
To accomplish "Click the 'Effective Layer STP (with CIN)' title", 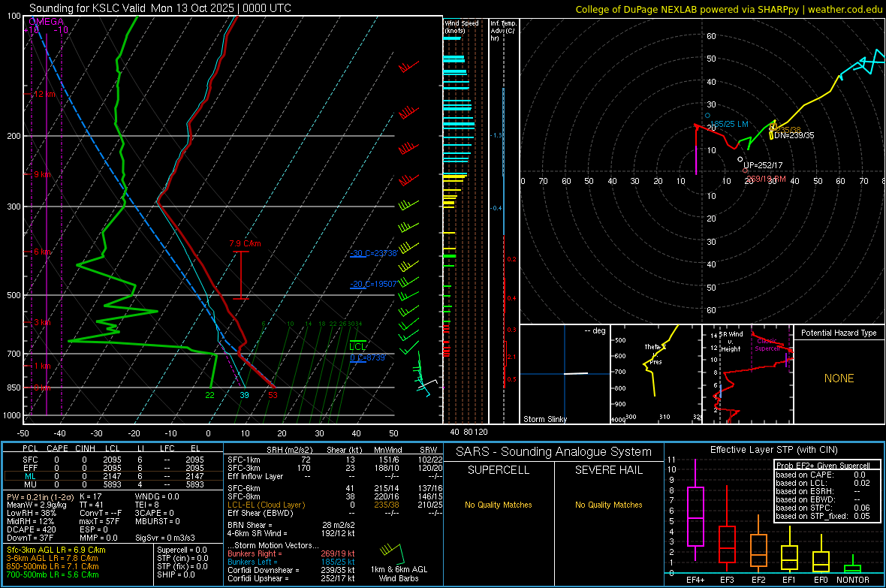I will 773,450.
